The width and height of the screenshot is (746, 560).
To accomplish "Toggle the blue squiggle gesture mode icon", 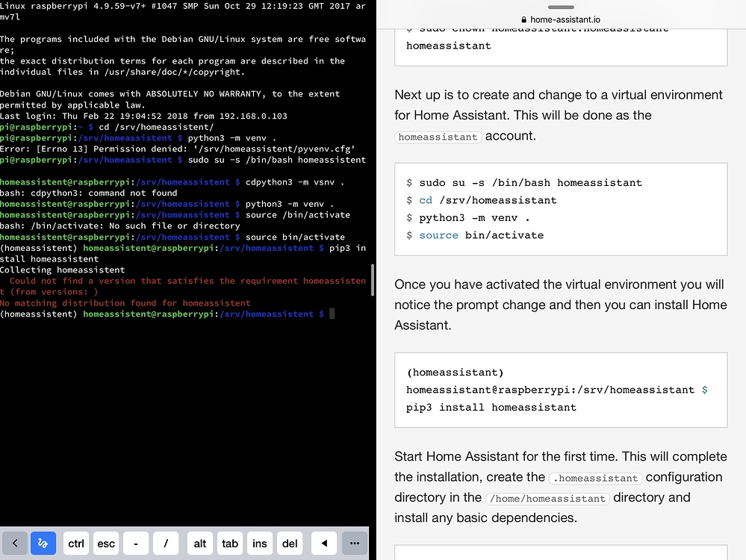I will click(43, 543).
